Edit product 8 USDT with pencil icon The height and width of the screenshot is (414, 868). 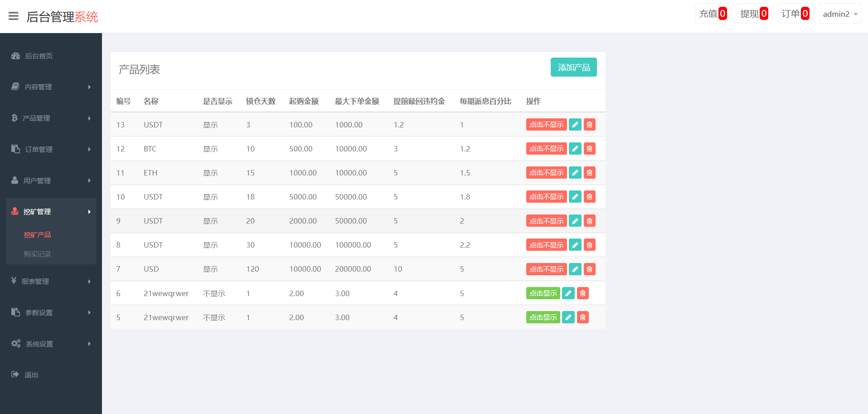coord(575,245)
